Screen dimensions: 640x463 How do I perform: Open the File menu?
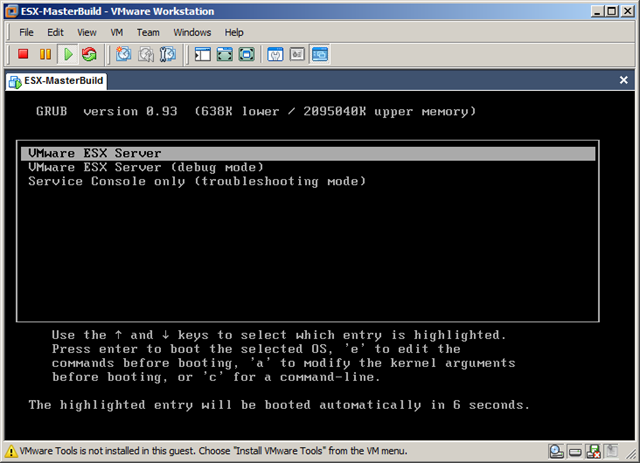[x=27, y=32]
